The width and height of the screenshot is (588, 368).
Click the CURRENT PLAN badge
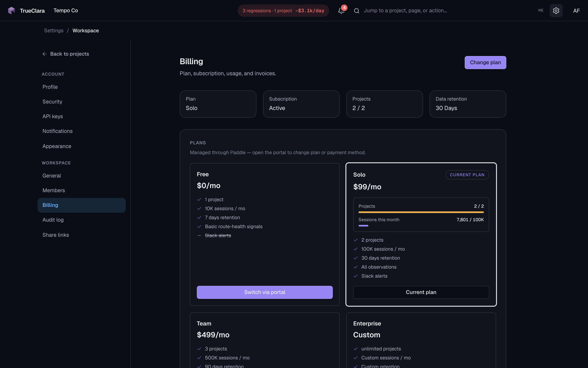tap(467, 175)
